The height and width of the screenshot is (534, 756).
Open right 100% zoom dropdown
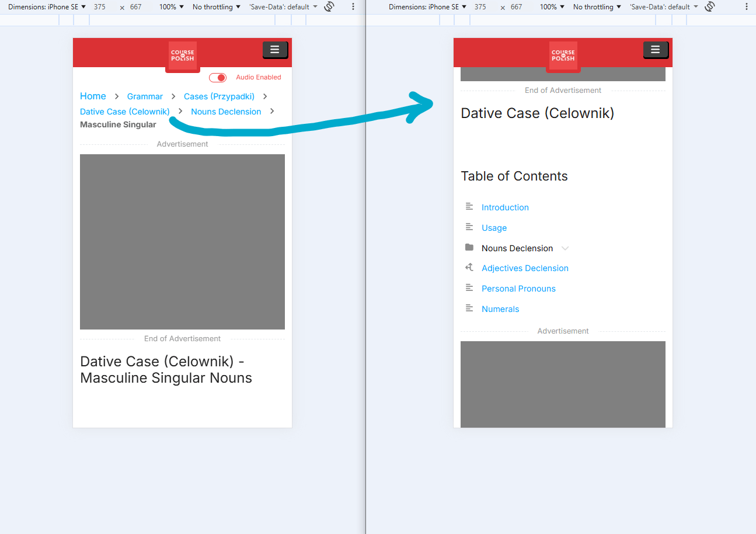(552, 7)
